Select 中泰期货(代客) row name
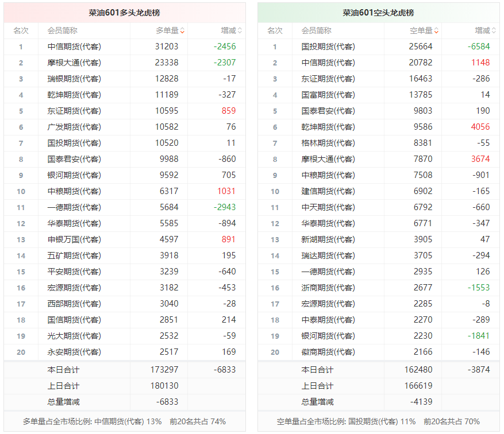This screenshot has height=434, width=504. pos(328,320)
